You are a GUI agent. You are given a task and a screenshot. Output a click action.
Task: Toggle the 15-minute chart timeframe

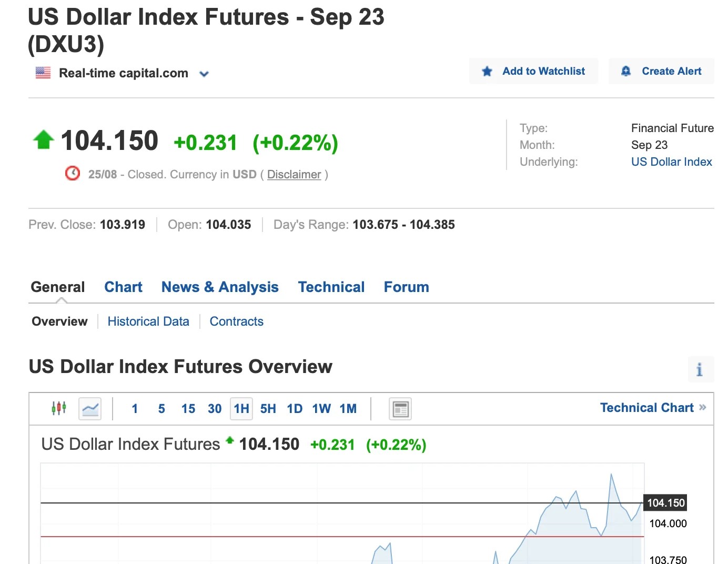[188, 408]
